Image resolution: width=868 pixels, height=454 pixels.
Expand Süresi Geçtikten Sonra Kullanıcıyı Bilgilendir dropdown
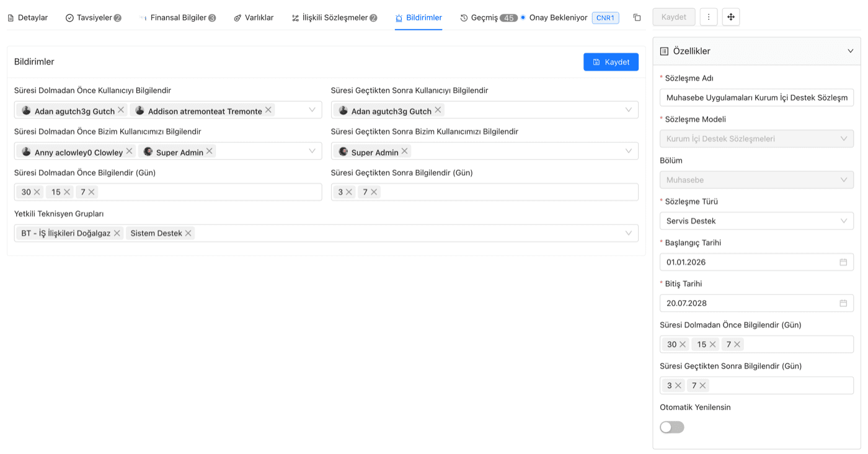628,110
